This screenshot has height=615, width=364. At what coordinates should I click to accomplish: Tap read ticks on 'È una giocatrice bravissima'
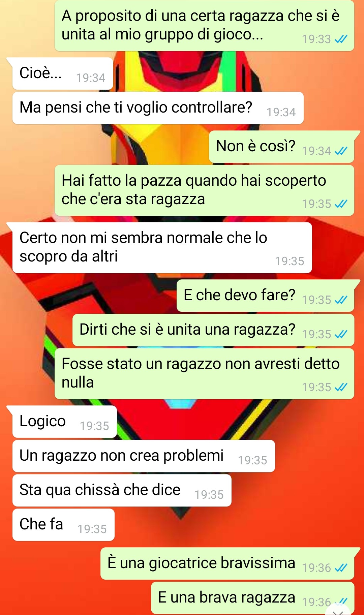(x=341, y=568)
